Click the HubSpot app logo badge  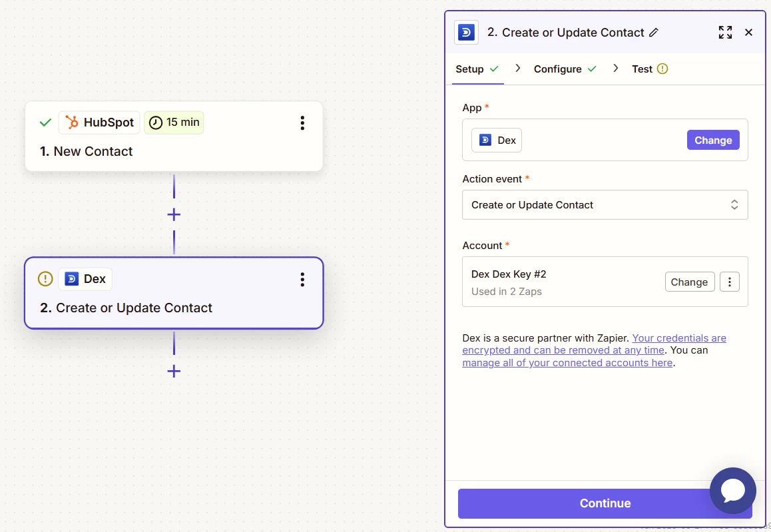(x=99, y=123)
